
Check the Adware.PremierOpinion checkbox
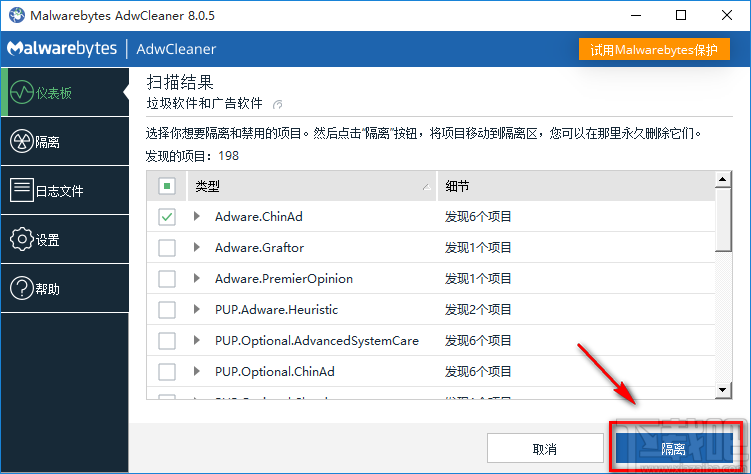click(167, 279)
